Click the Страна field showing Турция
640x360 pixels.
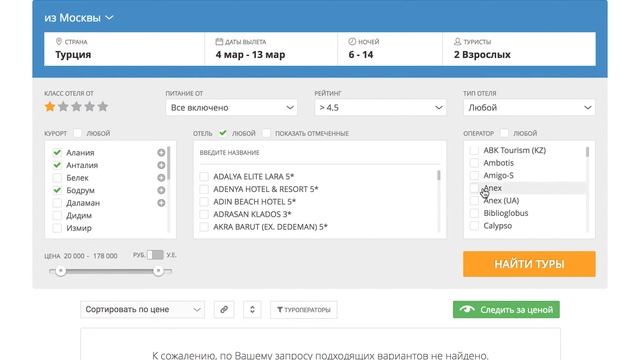[124, 49]
